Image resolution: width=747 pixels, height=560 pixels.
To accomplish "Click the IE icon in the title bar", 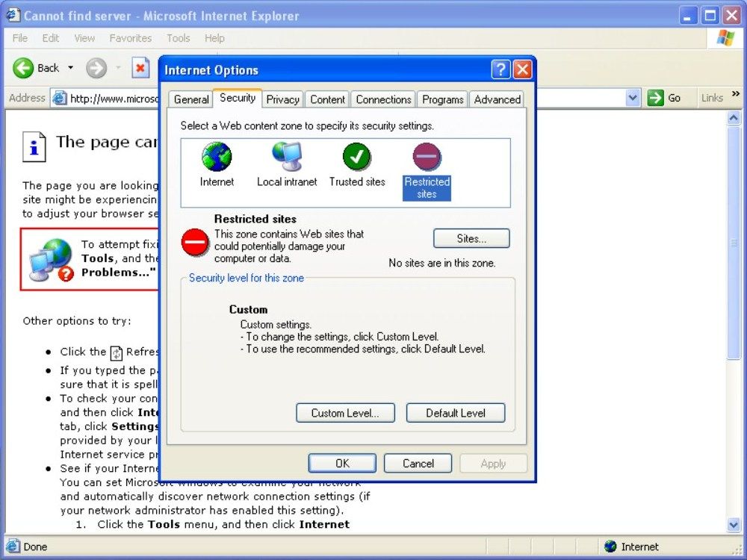I will click(x=13, y=15).
